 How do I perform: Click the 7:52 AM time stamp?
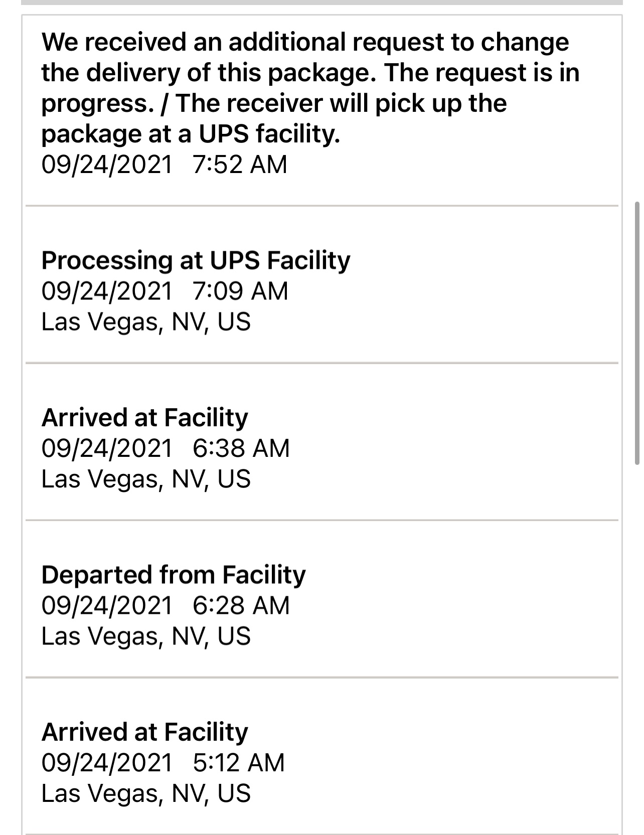[x=240, y=164]
